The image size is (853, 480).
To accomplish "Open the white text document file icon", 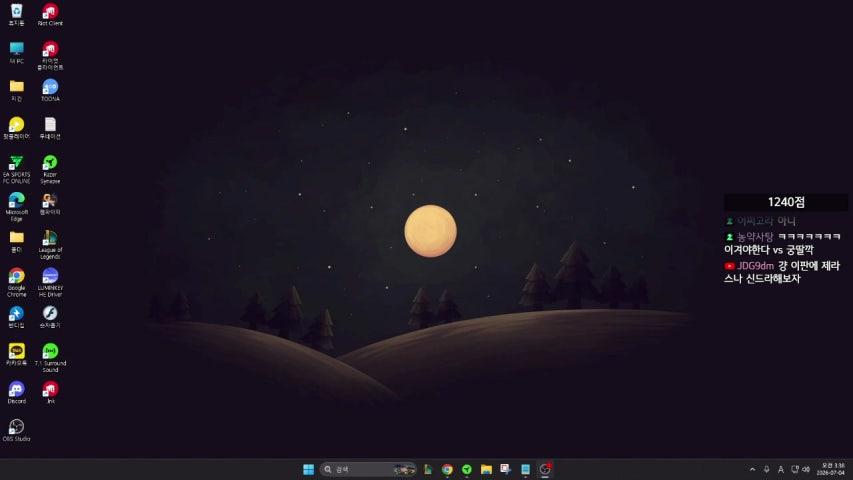I will [x=50, y=128].
